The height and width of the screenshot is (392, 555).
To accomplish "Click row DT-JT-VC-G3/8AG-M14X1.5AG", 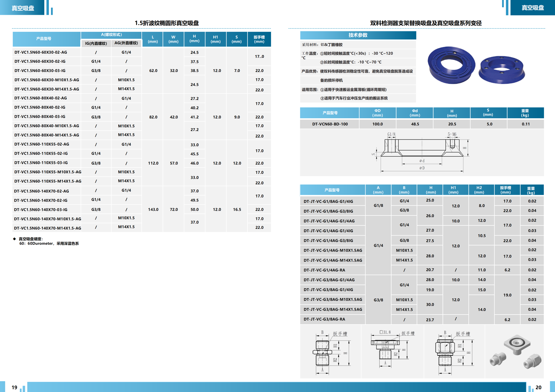I will tap(422, 309).
